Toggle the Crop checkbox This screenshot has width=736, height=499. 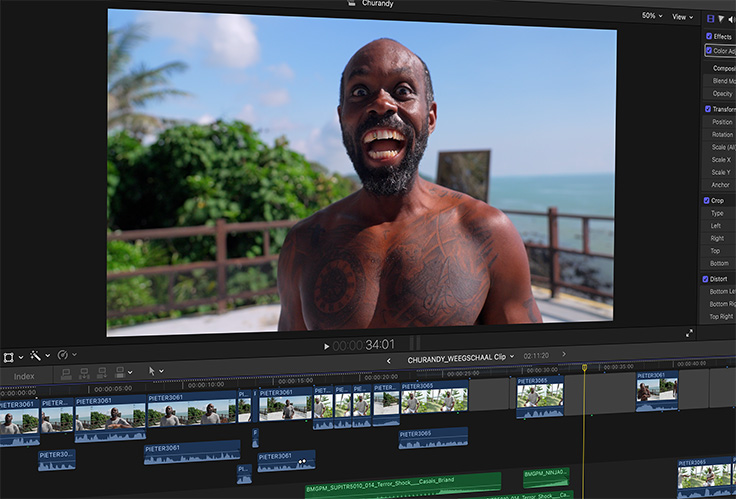706,200
